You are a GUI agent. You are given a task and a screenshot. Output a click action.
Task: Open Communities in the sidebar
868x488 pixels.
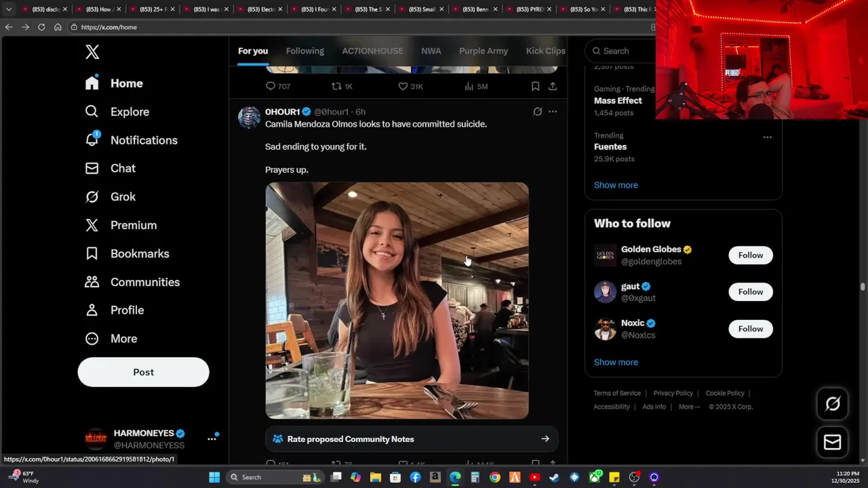132,282
